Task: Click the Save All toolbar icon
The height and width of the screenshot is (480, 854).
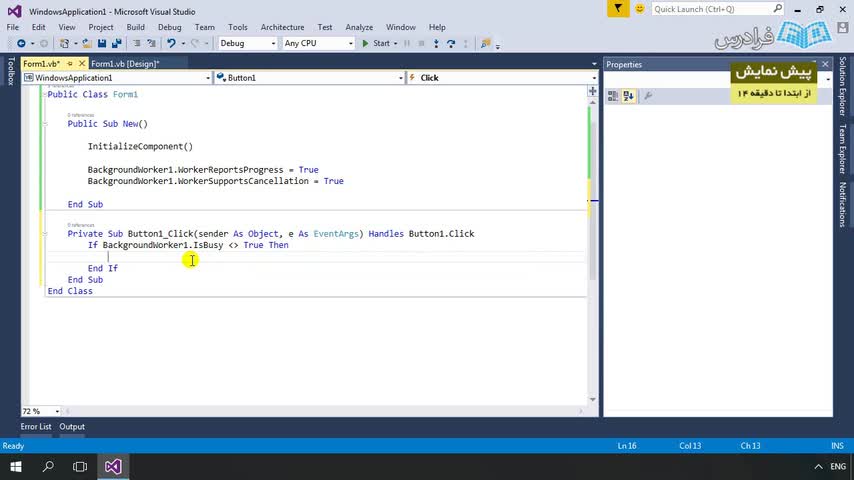Action: coord(116,43)
